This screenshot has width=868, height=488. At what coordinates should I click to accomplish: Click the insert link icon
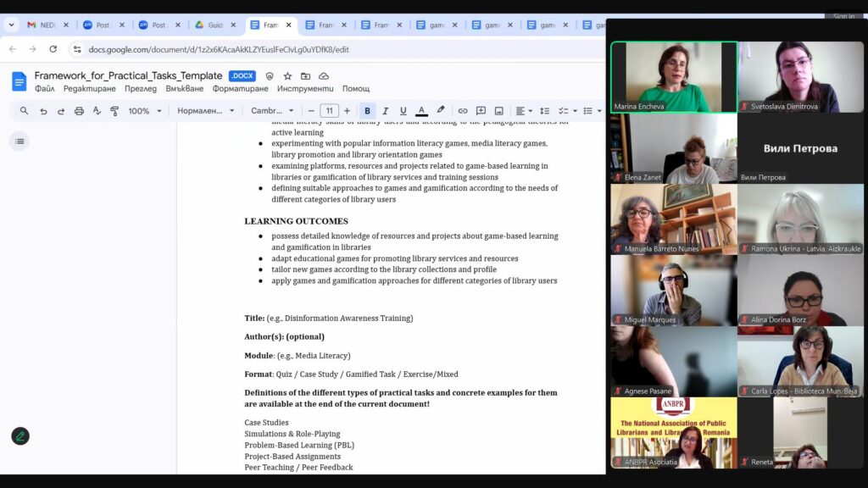point(463,111)
